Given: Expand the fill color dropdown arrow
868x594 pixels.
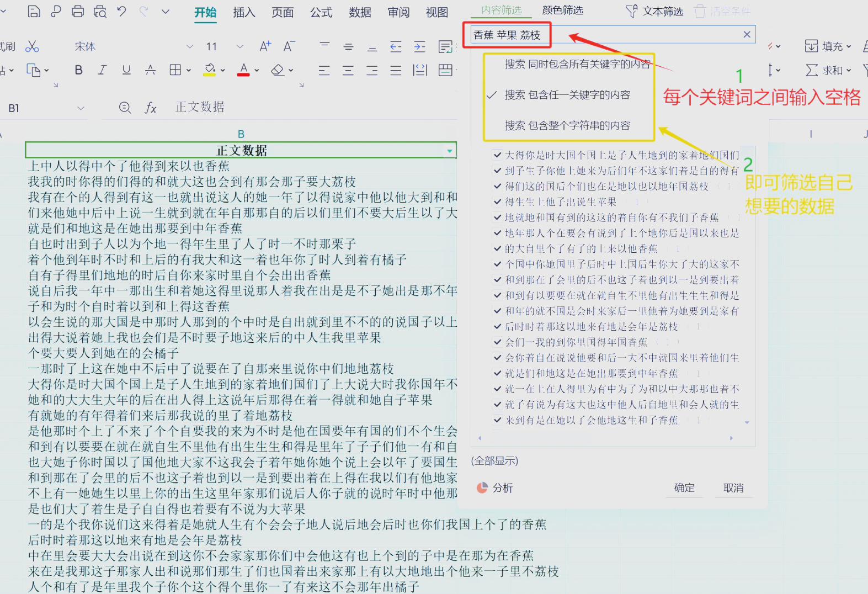Looking at the screenshot, I should pos(223,70).
